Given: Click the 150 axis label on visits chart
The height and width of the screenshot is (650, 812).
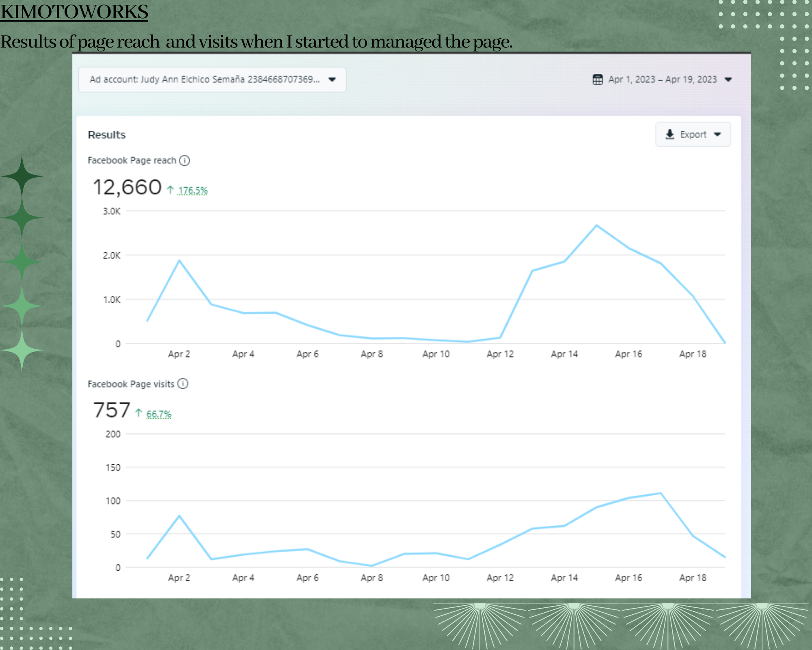Looking at the screenshot, I should [113, 468].
